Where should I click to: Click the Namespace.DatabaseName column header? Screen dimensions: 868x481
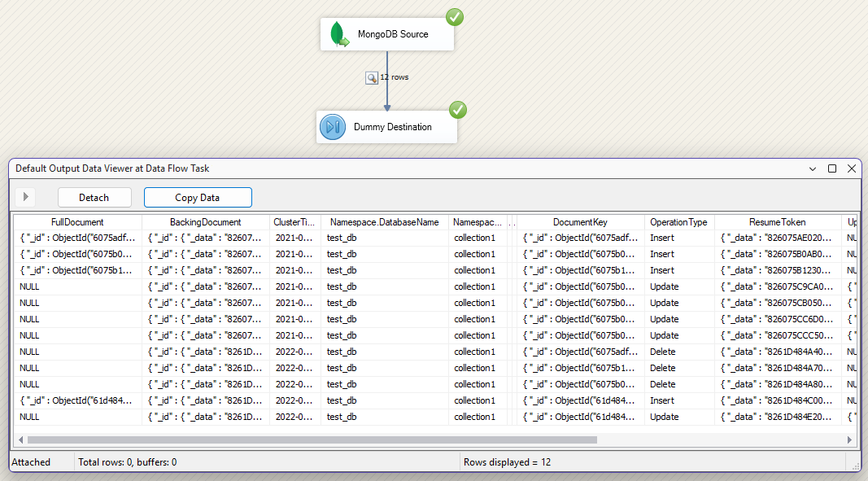pyautogui.click(x=384, y=222)
